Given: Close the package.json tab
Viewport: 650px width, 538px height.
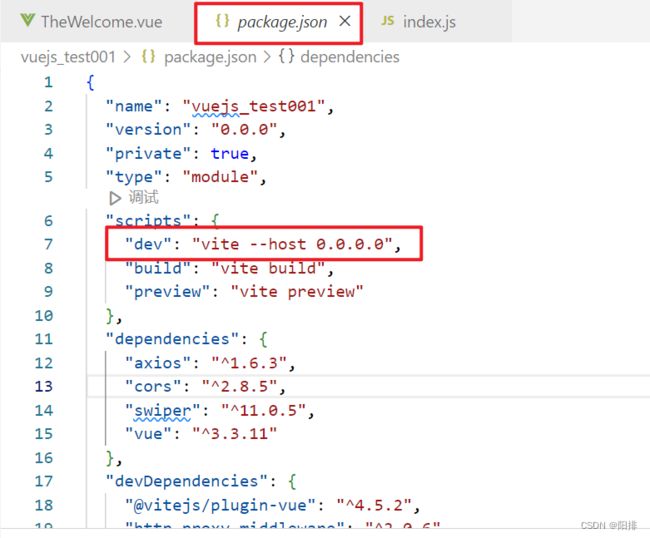Looking at the screenshot, I should coord(345,21).
